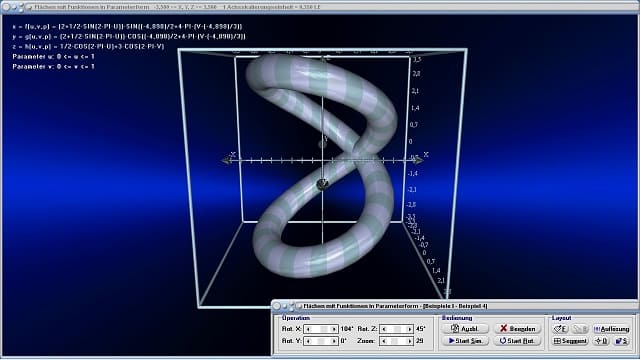Click the Rot. Z value 45°
The image size is (640, 360).
(x=420, y=329)
